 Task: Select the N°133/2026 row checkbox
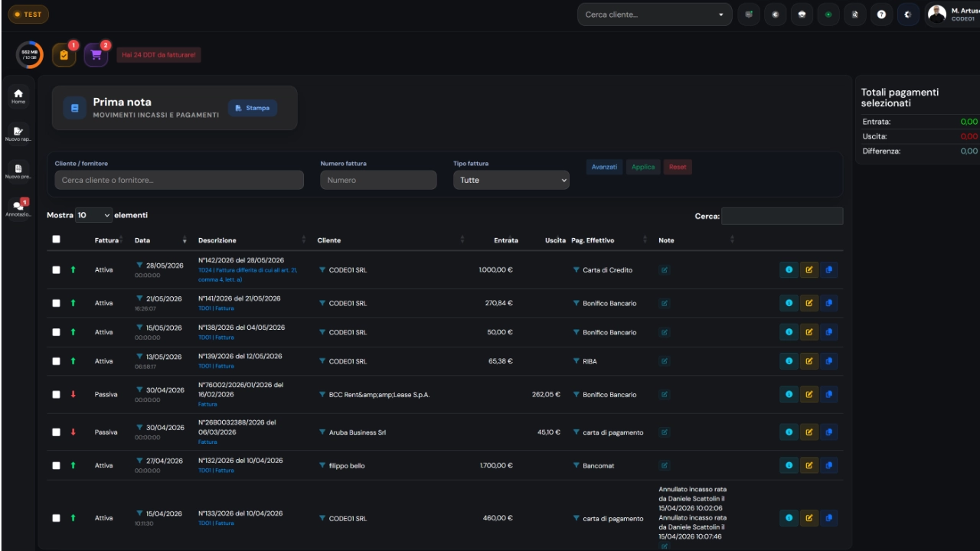coord(56,518)
